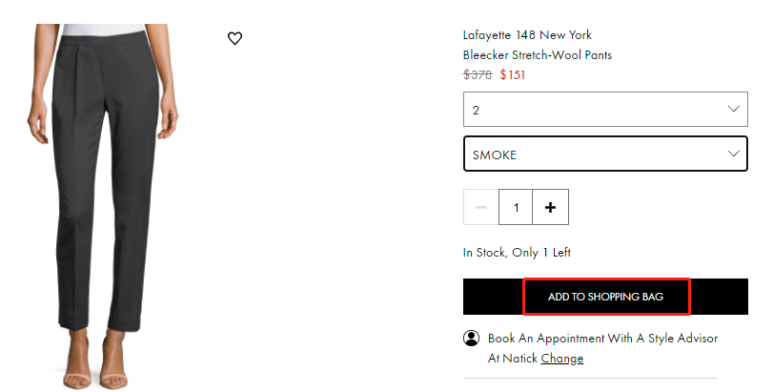This screenshot has width=773, height=392.
Task: Open Book An Appointment With A Style Advisor
Action: pyautogui.click(x=602, y=338)
